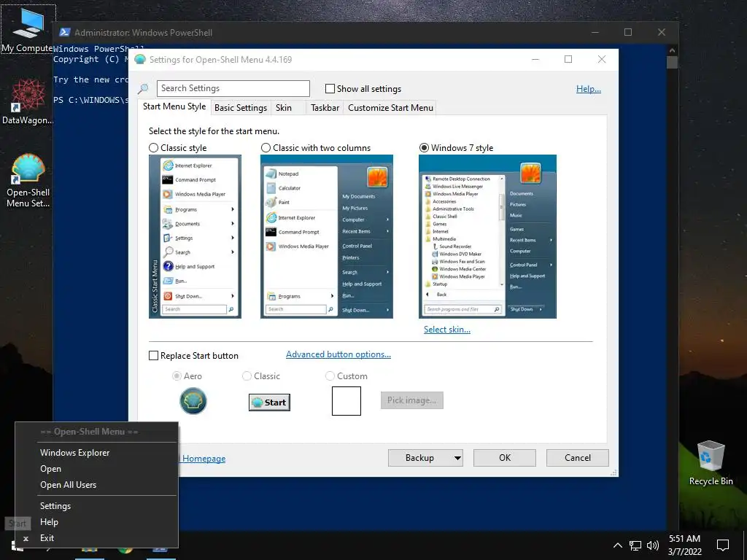Click the Cancel button

click(578, 458)
